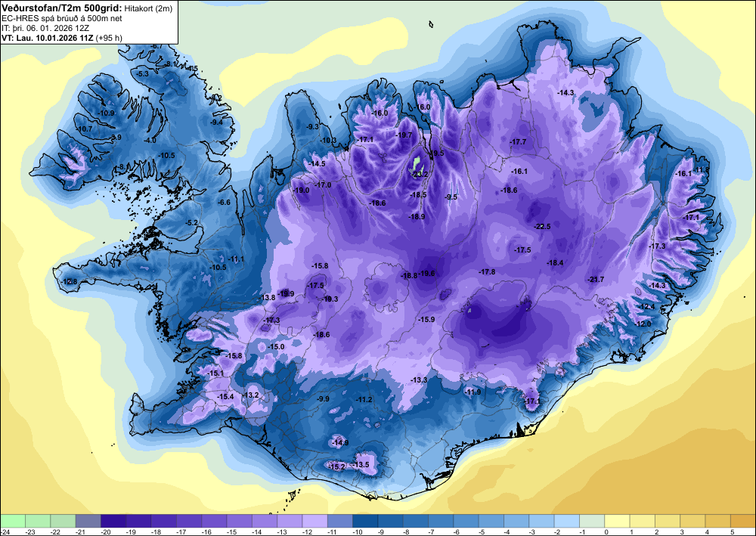Click the -20 dark purple legend swatch

(113, 521)
